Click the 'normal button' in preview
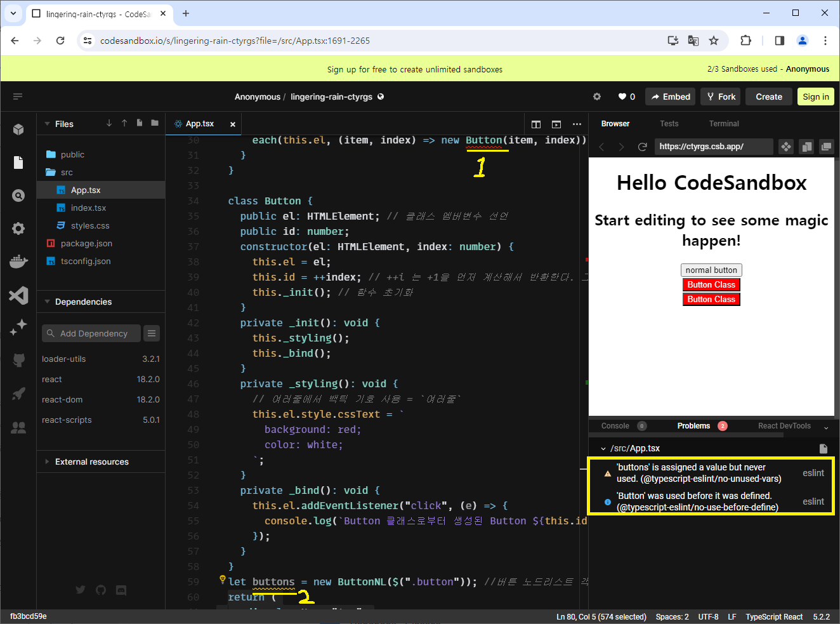This screenshot has width=840, height=624. coord(711,270)
